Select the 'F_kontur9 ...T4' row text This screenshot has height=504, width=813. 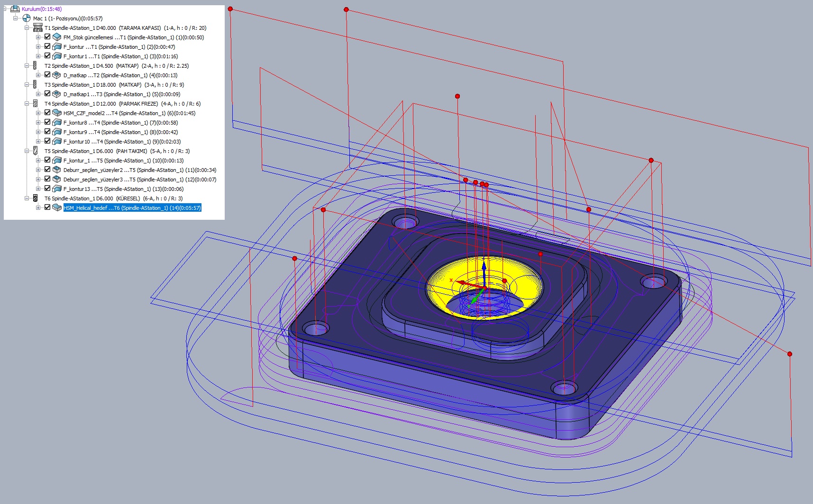point(121,132)
